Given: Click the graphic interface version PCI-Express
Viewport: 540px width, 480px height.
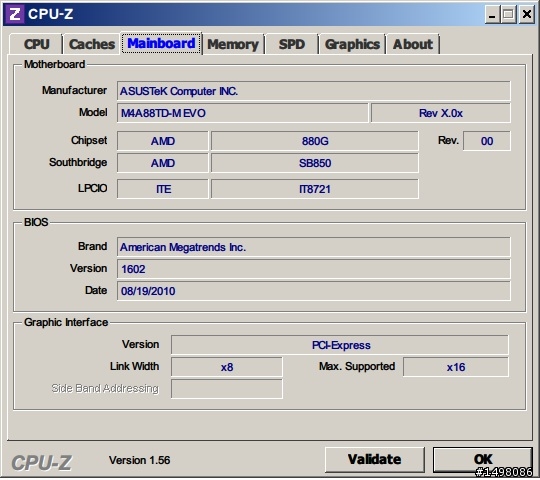Looking at the screenshot, I should 340,345.
